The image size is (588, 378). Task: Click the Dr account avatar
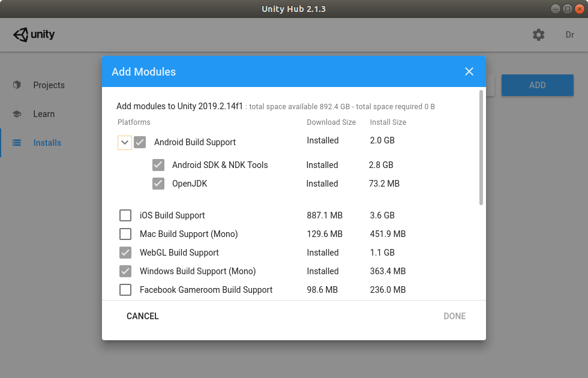569,35
